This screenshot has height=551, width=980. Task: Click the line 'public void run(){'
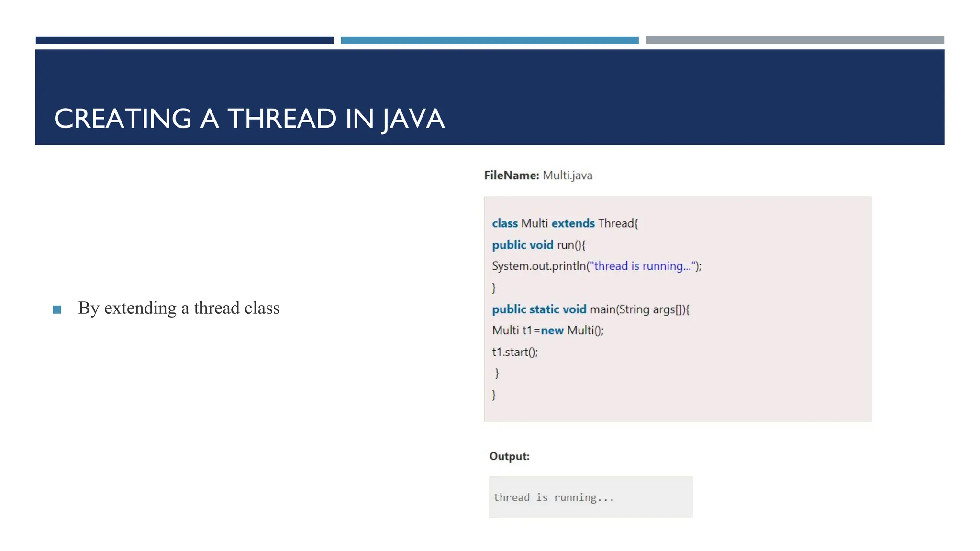click(x=539, y=245)
